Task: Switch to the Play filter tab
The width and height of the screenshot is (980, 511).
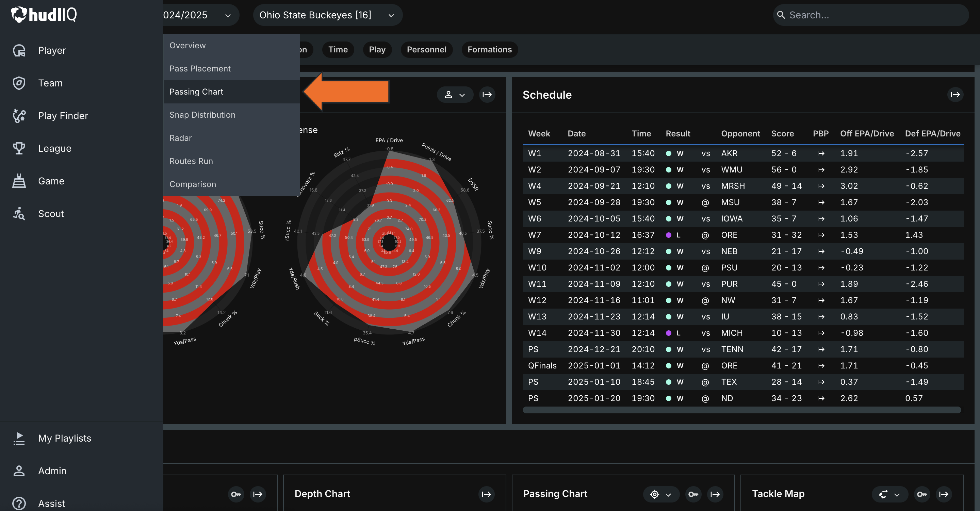Action: pos(377,49)
